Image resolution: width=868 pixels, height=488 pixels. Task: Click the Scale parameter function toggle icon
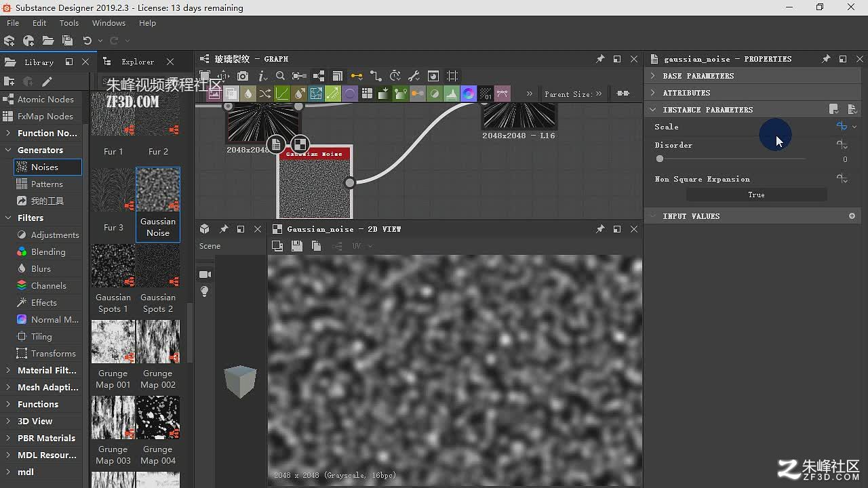click(842, 127)
